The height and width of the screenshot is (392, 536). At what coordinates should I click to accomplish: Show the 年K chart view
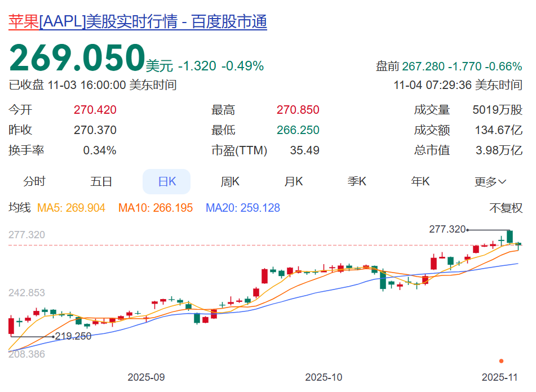click(x=420, y=182)
